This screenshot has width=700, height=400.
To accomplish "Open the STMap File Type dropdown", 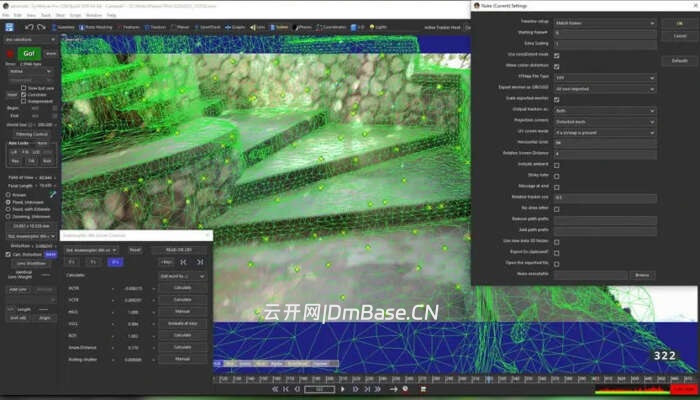I will (x=605, y=78).
